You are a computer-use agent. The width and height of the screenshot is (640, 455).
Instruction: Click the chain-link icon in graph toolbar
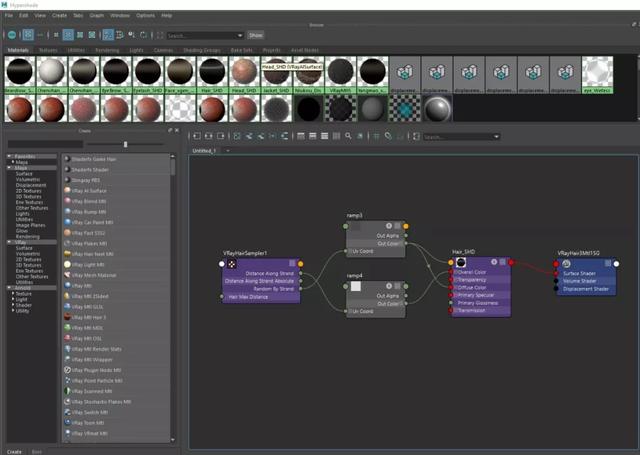click(388, 136)
